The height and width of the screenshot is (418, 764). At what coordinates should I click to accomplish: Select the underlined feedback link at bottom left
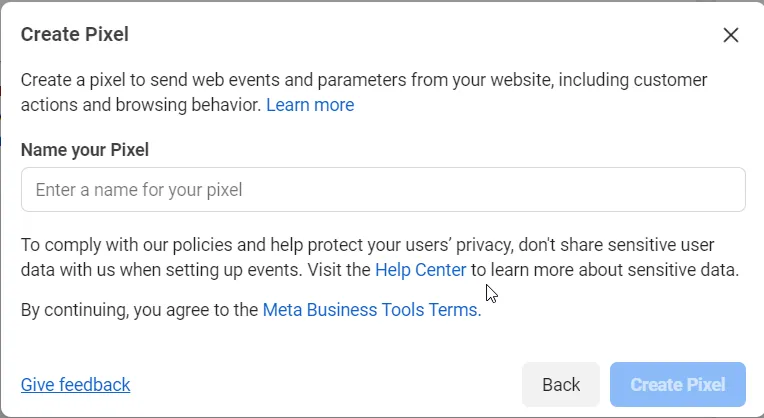[75, 385]
